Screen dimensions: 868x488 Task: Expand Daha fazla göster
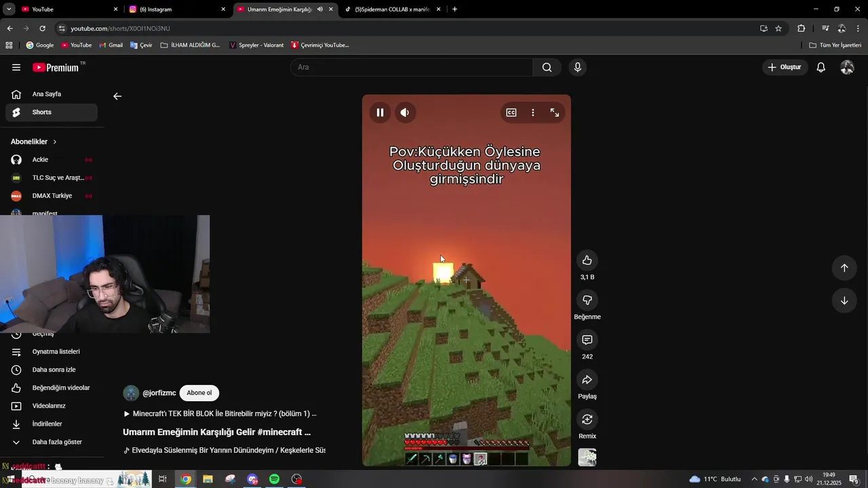[52, 442]
